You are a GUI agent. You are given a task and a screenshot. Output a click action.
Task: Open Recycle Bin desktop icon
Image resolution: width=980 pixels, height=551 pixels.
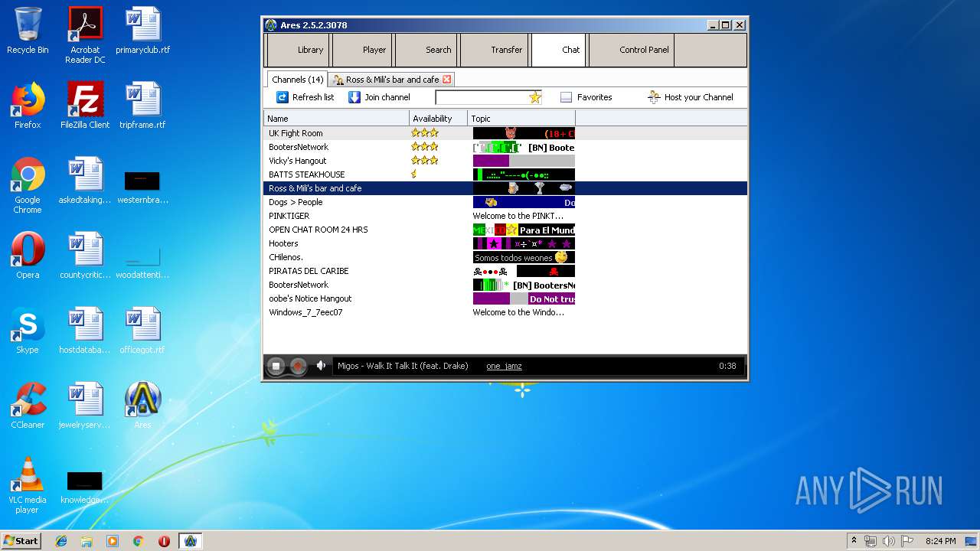pyautogui.click(x=28, y=31)
